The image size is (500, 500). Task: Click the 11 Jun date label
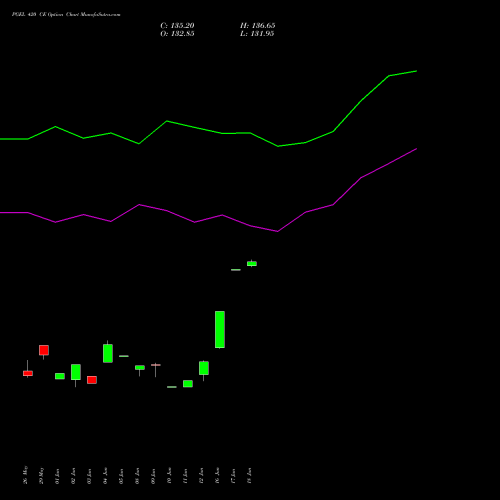tap(186, 476)
